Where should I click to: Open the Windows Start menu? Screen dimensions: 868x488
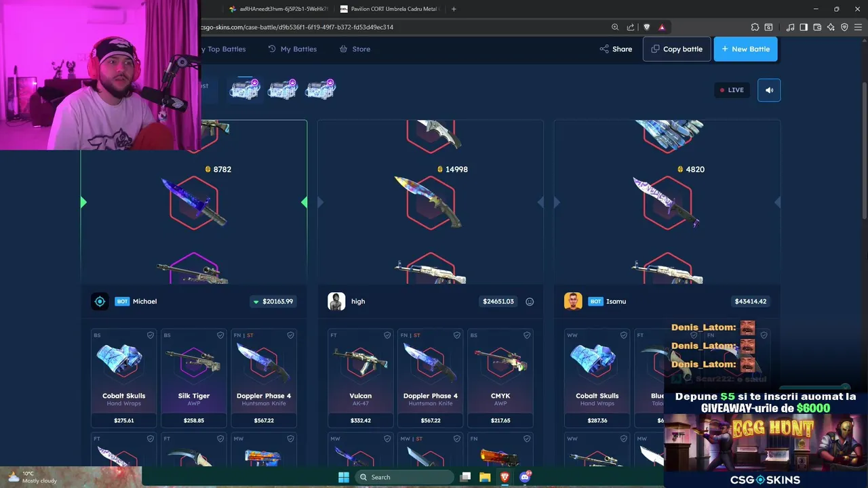point(344,477)
